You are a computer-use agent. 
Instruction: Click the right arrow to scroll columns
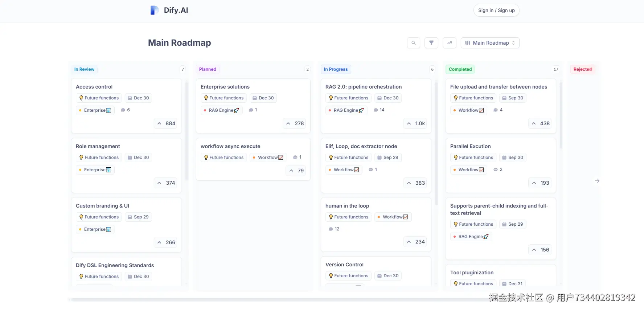[597, 181]
